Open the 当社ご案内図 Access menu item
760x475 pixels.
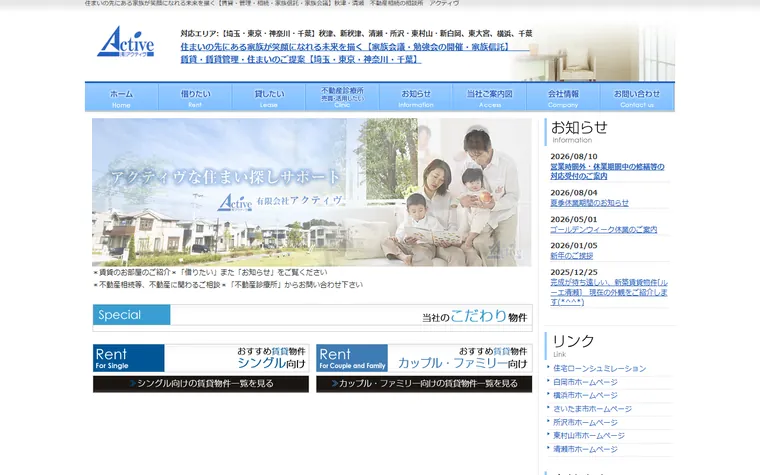pos(490,97)
